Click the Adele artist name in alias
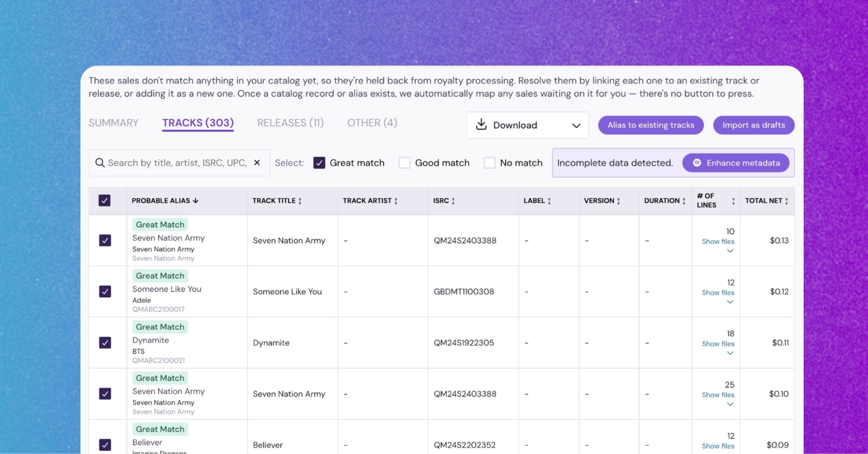Viewport: 868px width, 454px height. 142,300
